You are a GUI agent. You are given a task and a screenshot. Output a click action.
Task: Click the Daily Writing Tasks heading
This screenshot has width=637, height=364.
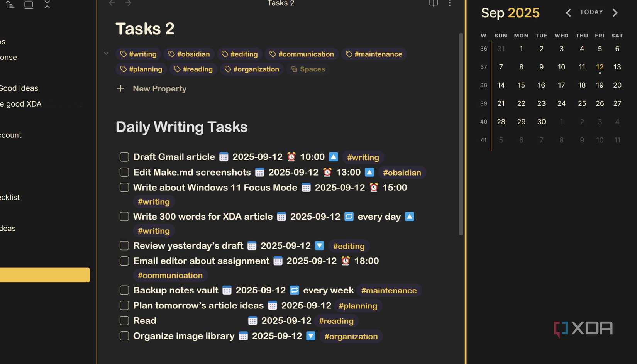[182, 127]
